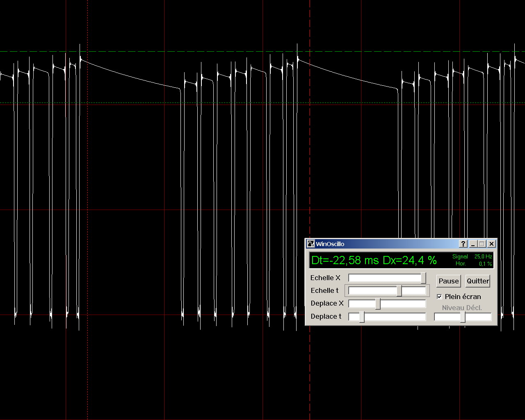The image size is (525, 420).
Task: Click the WinOscillo title bar text
Action: coord(330,244)
